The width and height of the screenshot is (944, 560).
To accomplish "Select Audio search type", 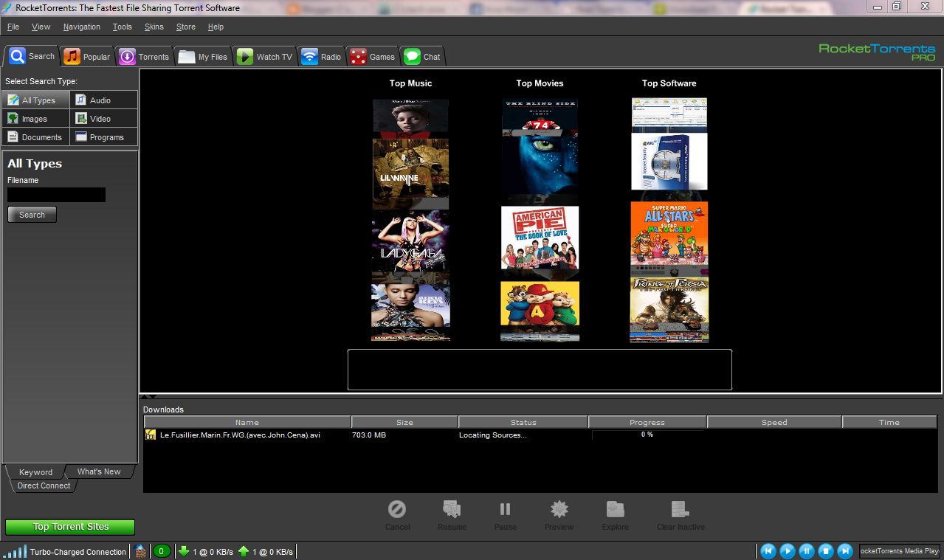I will 104,100.
